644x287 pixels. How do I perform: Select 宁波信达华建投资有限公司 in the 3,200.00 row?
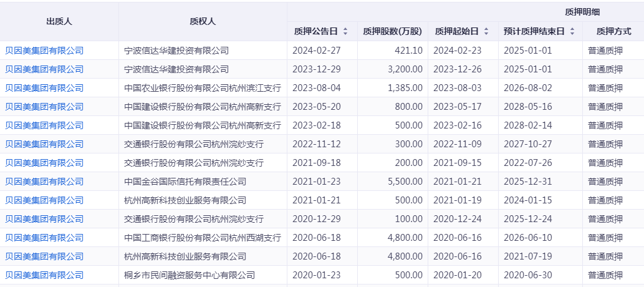click(176, 69)
